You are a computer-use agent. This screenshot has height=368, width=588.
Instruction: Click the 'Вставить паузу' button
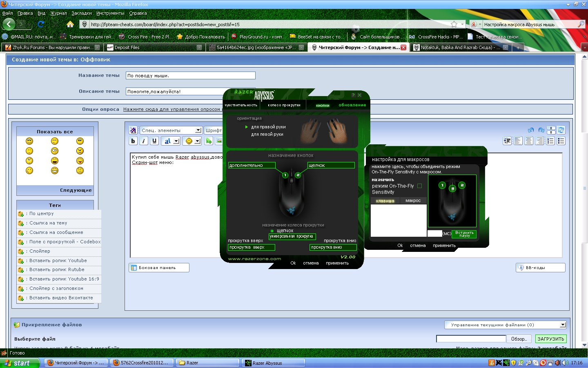click(464, 234)
